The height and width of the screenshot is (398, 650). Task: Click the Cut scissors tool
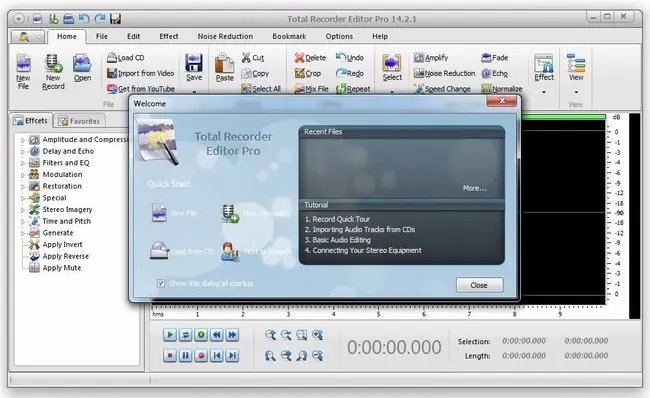(253, 58)
